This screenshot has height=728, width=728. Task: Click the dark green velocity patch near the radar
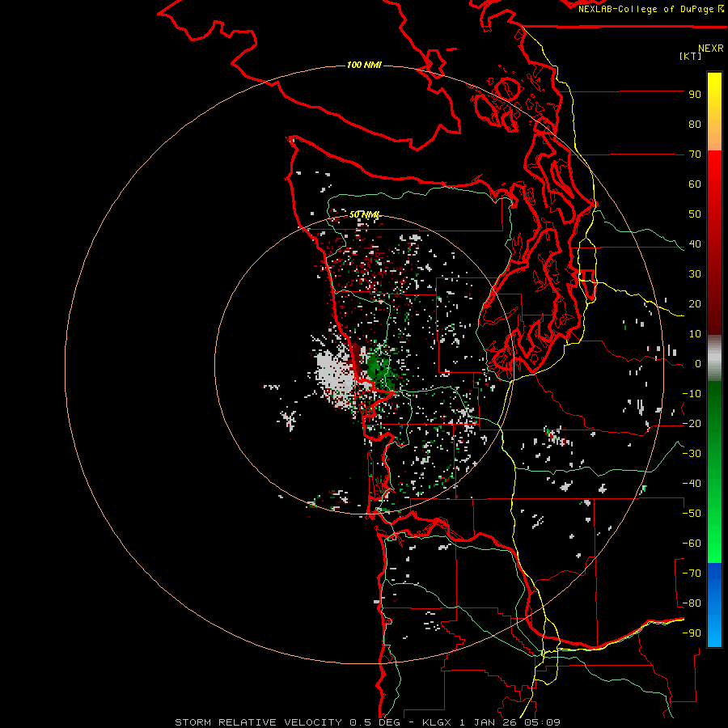[379, 368]
